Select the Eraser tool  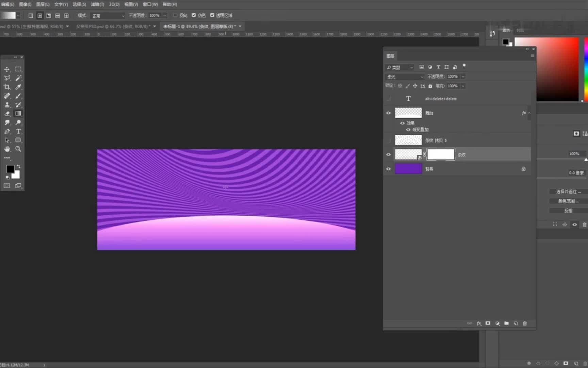[7, 113]
